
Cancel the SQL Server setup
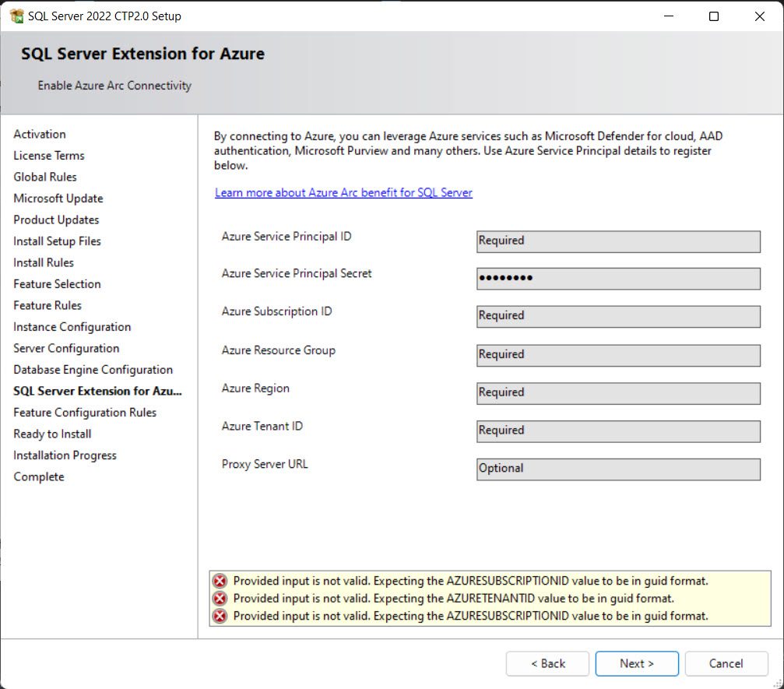tap(726, 663)
